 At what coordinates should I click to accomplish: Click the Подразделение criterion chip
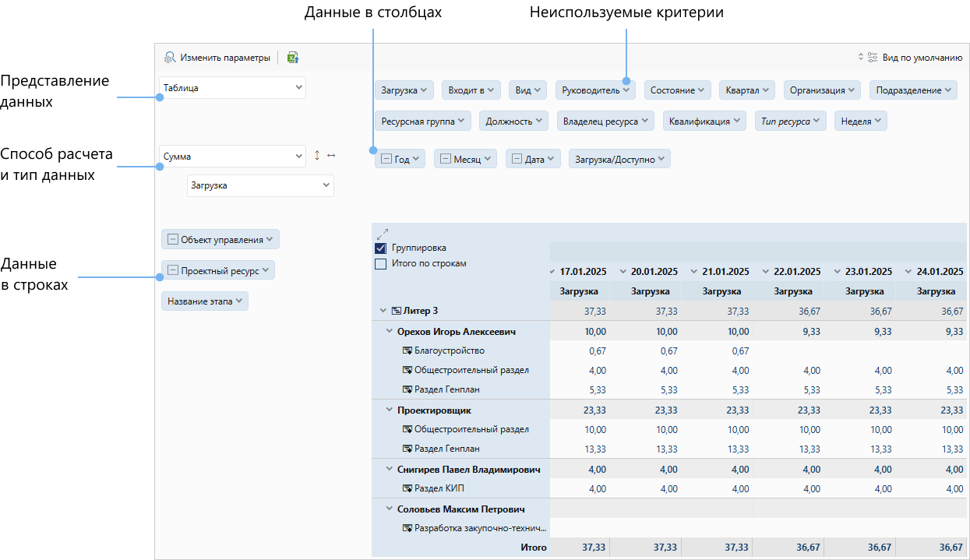point(913,90)
